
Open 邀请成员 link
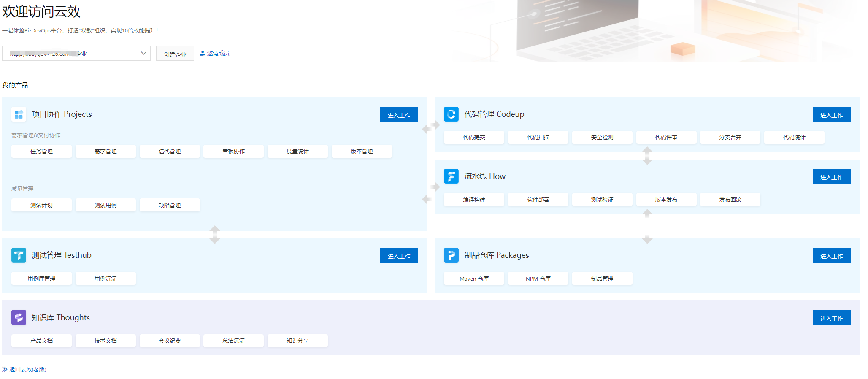[218, 54]
